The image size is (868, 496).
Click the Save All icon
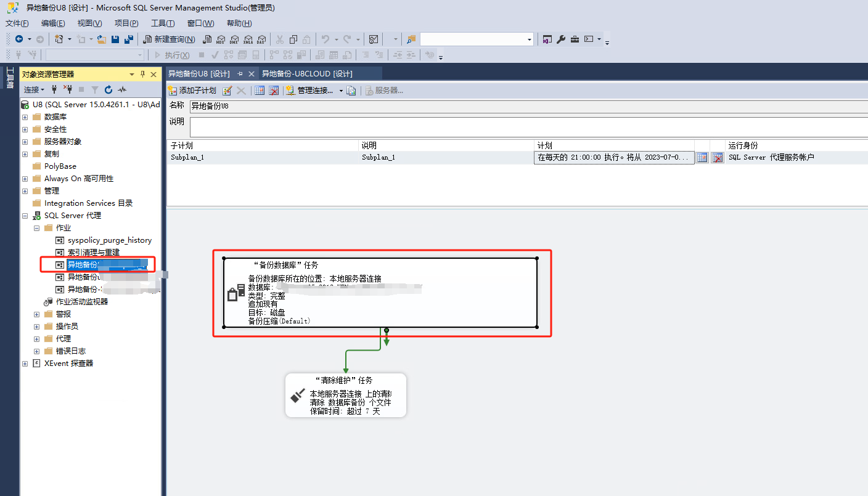tap(129, 39)
